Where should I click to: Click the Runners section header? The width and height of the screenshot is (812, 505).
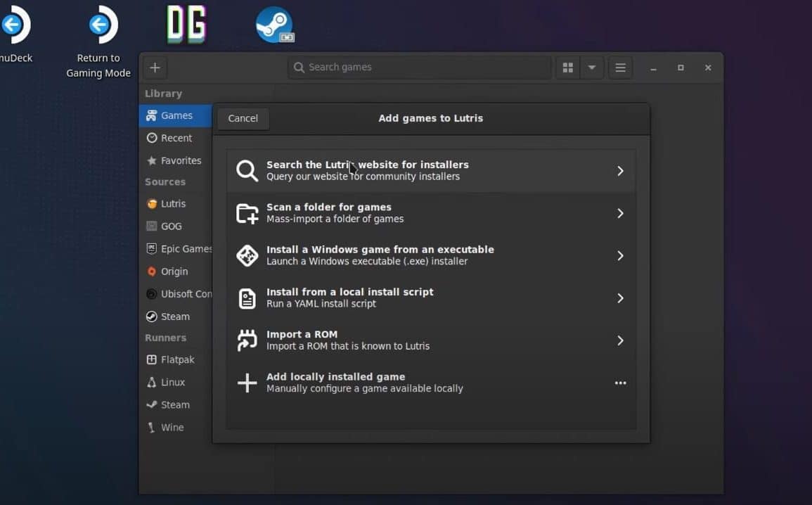pyautogui.click(x=165, y=338)
